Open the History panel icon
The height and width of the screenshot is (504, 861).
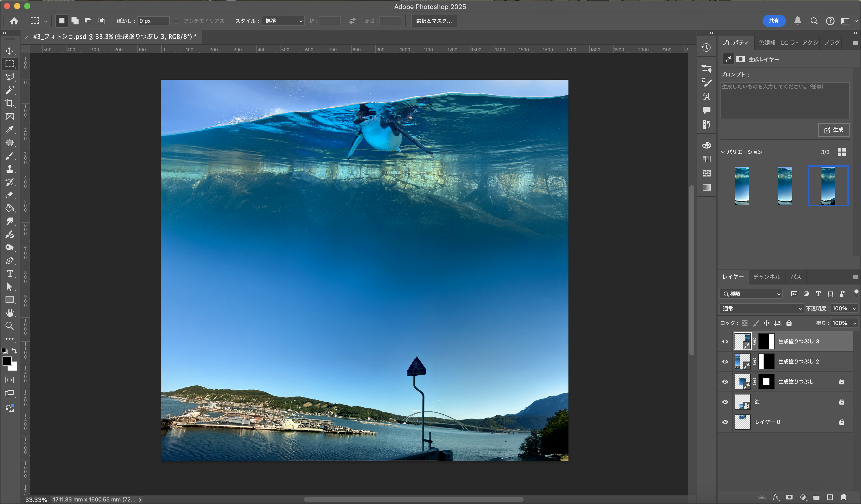(707, 48)
